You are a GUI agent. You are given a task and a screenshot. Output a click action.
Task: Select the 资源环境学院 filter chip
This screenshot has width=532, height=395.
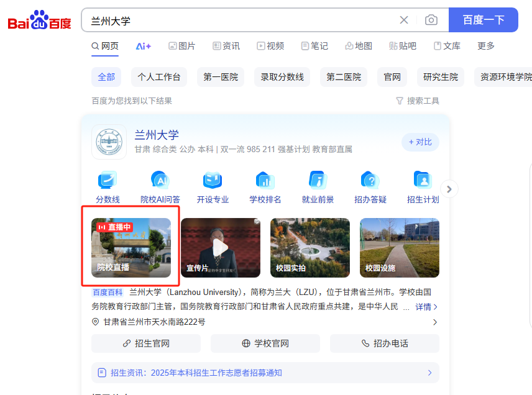pos(503,77)
